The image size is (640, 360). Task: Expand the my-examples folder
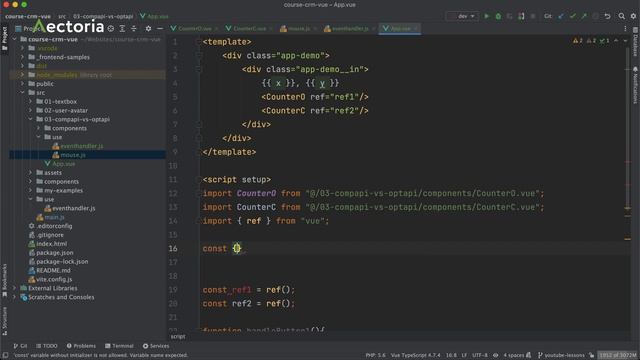pos(31,190)
